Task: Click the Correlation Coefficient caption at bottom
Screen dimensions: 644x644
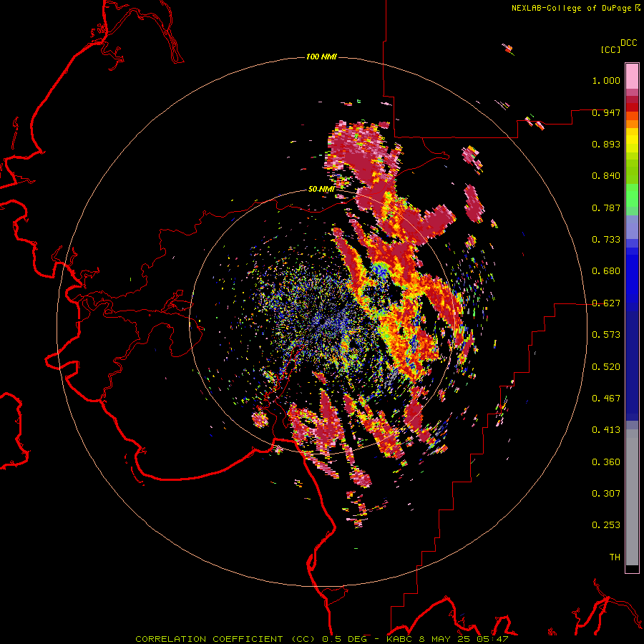Action: (x=322, y=639)
